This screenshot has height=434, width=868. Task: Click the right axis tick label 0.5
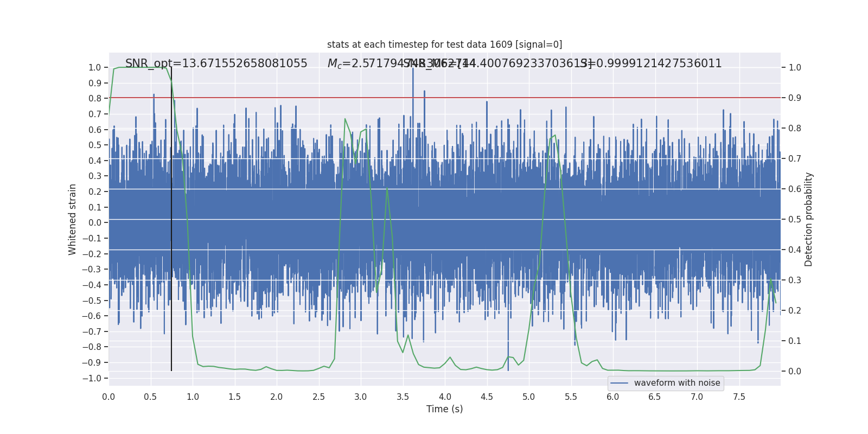795,220
